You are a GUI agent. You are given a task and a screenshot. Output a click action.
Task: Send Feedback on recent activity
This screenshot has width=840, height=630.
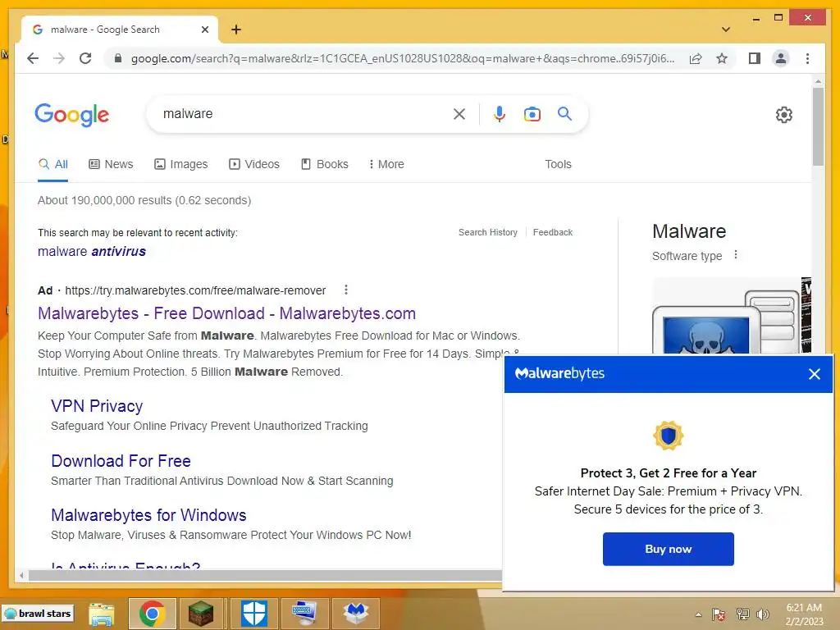553,232
